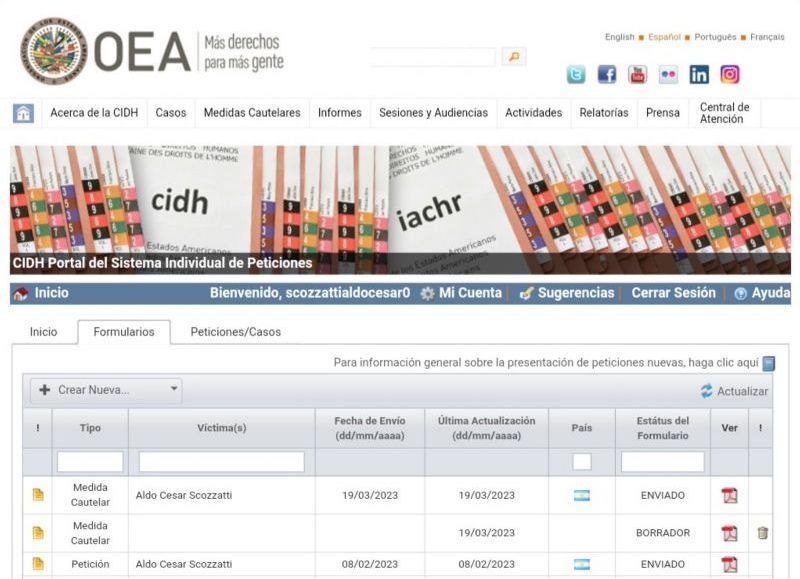Click the house icon beside Inicio in the blue bar
The height and width of the screenshot is (579, 800).
point(21,294)
